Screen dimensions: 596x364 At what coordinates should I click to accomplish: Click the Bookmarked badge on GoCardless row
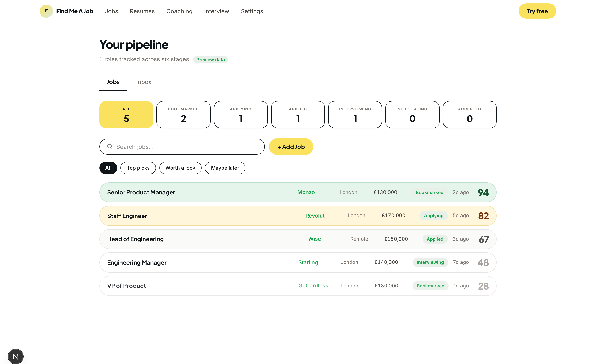coord(431,286)
